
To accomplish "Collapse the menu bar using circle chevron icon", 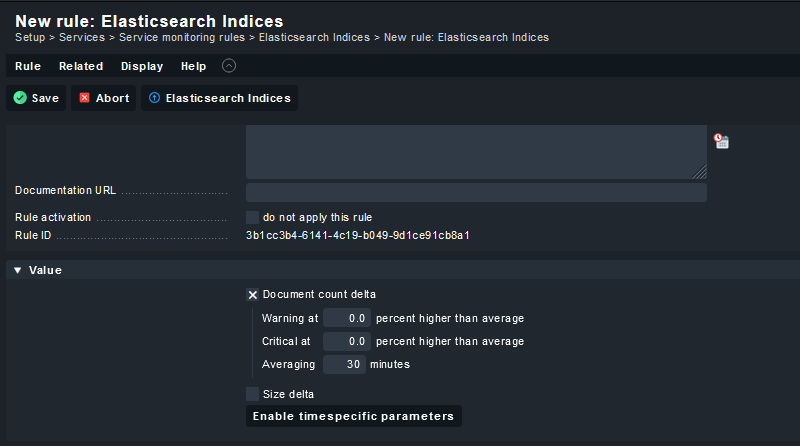I will 229,66.
